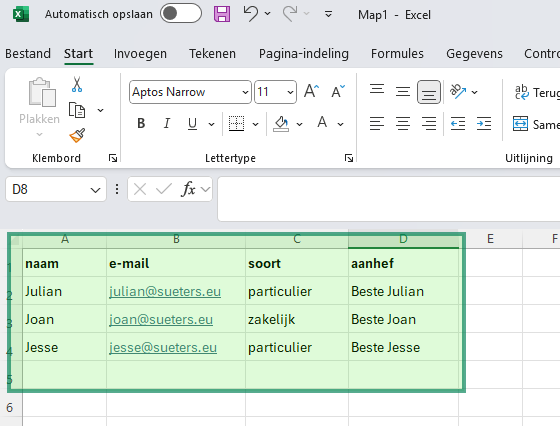Screen dimensions: 560x426
Task: Select the Cut scissors icon
Action: (x=77, y=85)
